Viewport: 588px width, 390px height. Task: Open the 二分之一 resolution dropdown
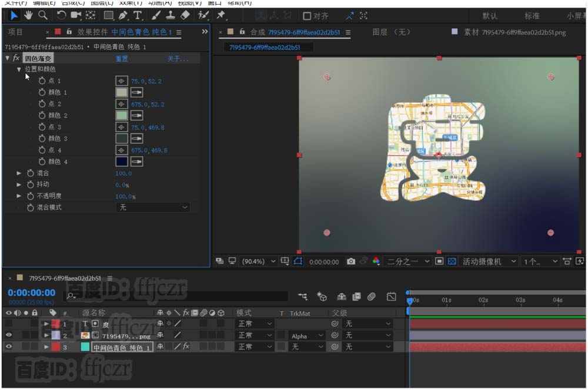click(408, 261)
